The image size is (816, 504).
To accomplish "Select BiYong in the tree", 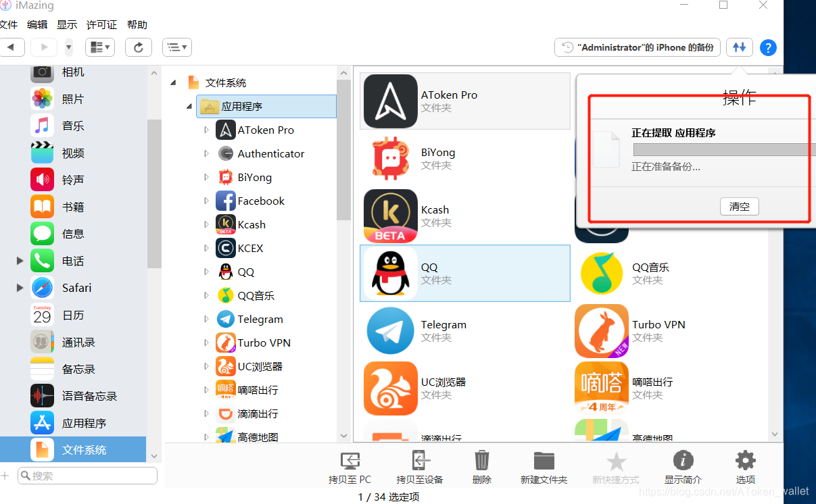I will (255, 177).
